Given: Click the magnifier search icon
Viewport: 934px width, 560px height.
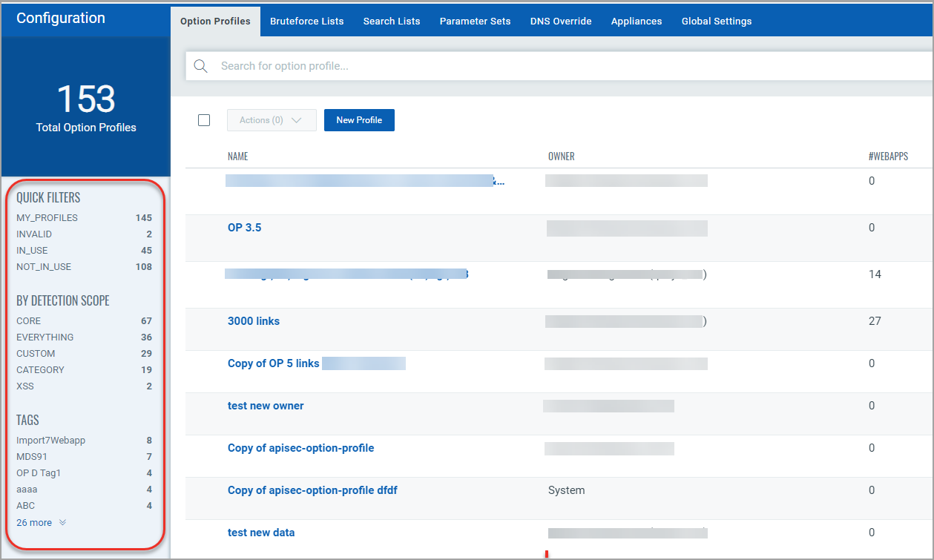Looking at the screenshot, I should pyautogui.click(x=200, y=66).
